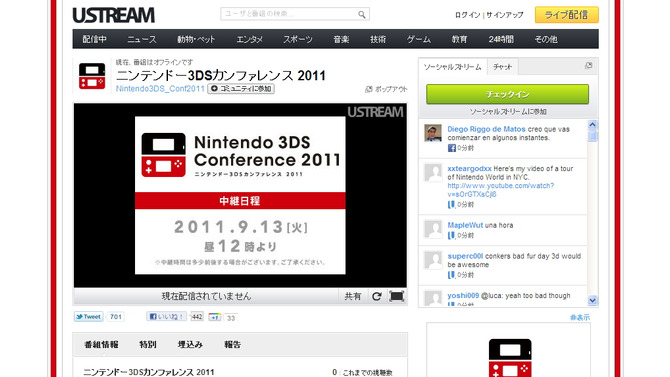Switch to the 番組情報 tab
Screen dimensions: 670x377
pos(101,345)
